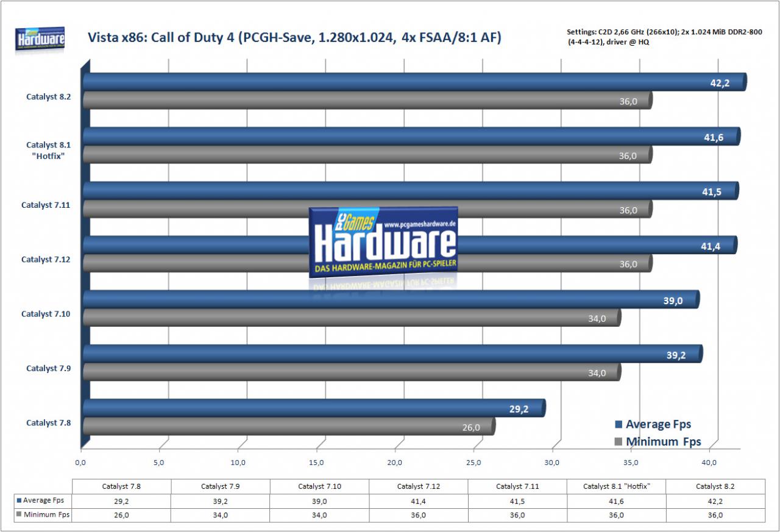Click the 30,0 tick label on the horizontal axis
The width and height of the screenshot is (780, 532).
[553, 463]
